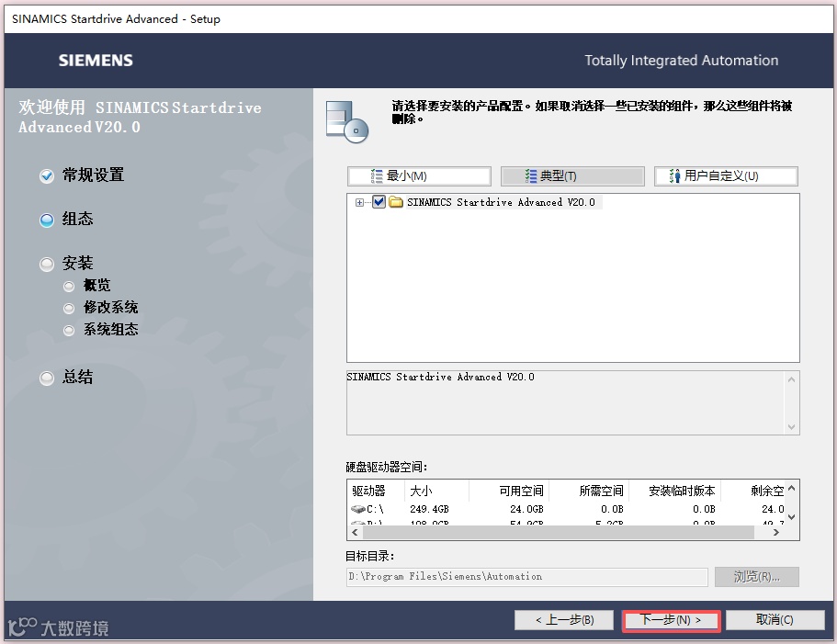Viewport: 837px width, 644px height.
Task: Click the 所需空间 column header
Action: (601, 491)
